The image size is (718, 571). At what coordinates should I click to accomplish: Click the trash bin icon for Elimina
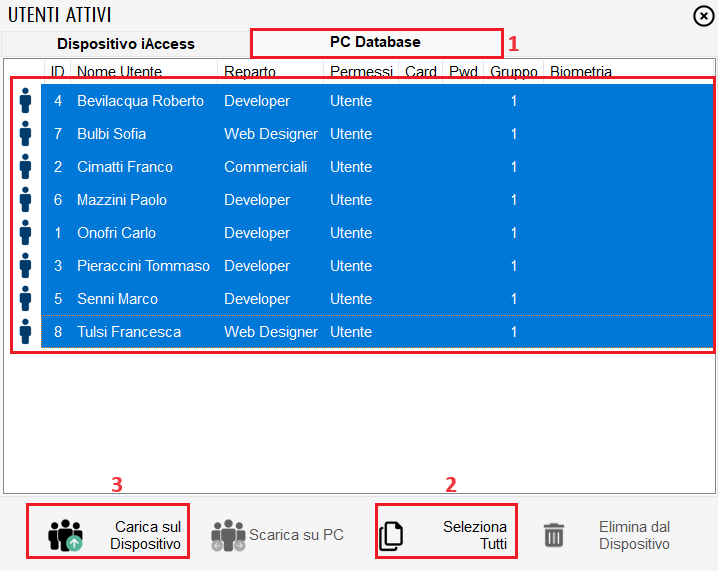click(x=554, y=535)
